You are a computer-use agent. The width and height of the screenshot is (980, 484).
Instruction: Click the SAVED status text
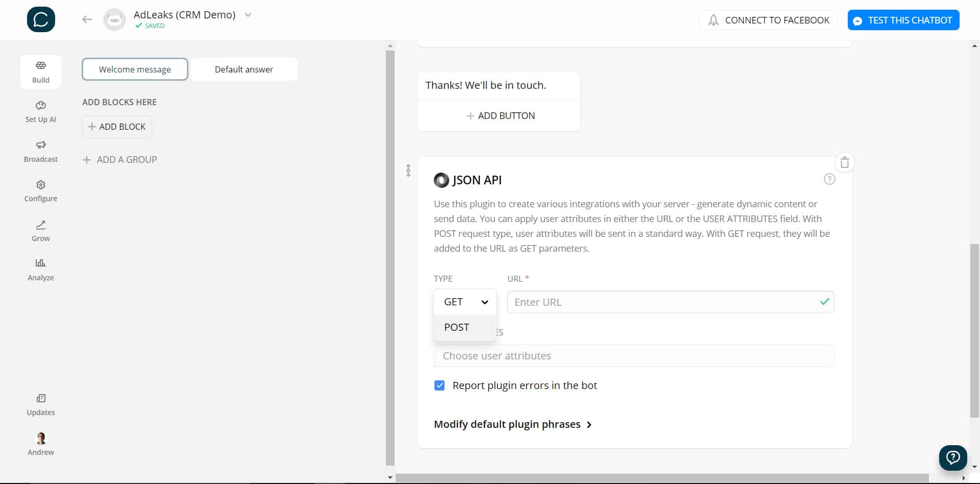tap(155, 26)
